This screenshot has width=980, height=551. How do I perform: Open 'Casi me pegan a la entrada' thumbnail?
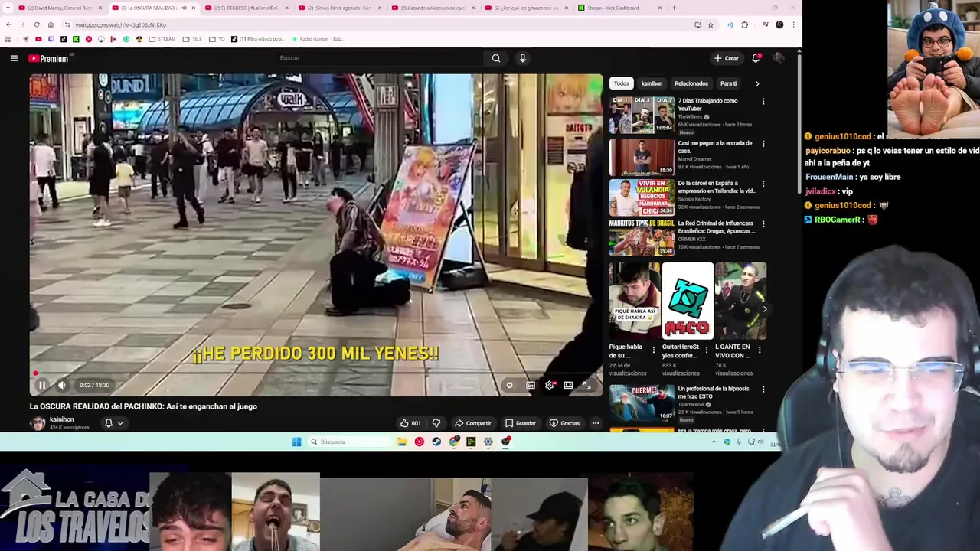[x=642, y=157]
